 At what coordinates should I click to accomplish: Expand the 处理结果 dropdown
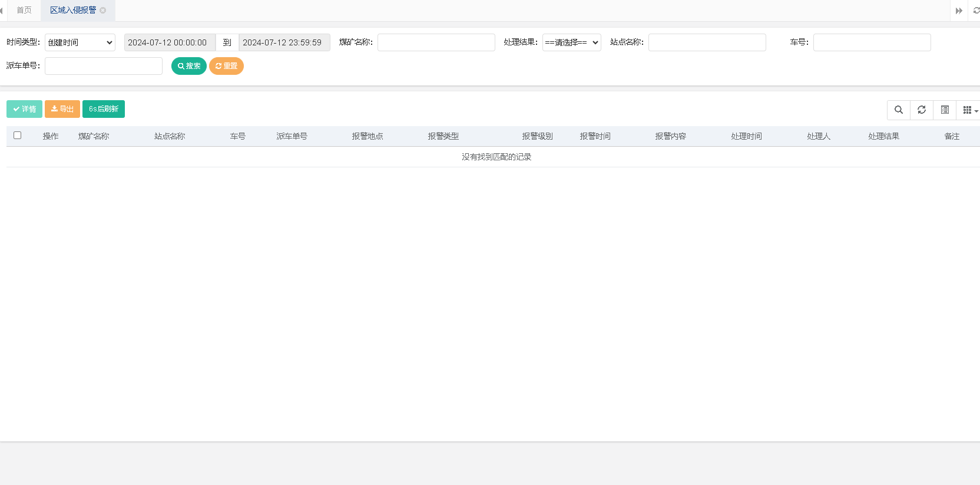click(571, 42)
